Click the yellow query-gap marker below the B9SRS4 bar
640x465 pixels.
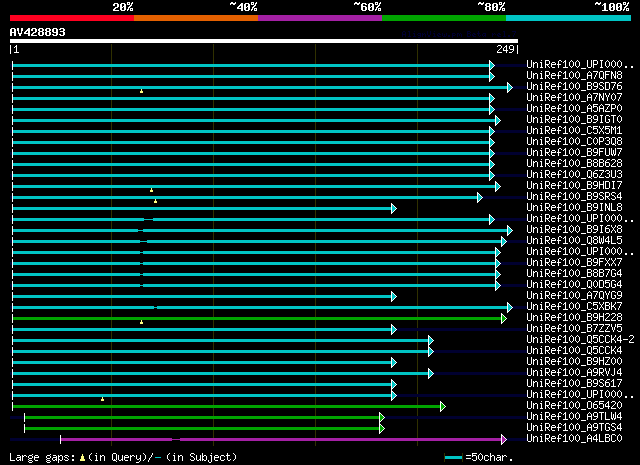click(156, 201)
